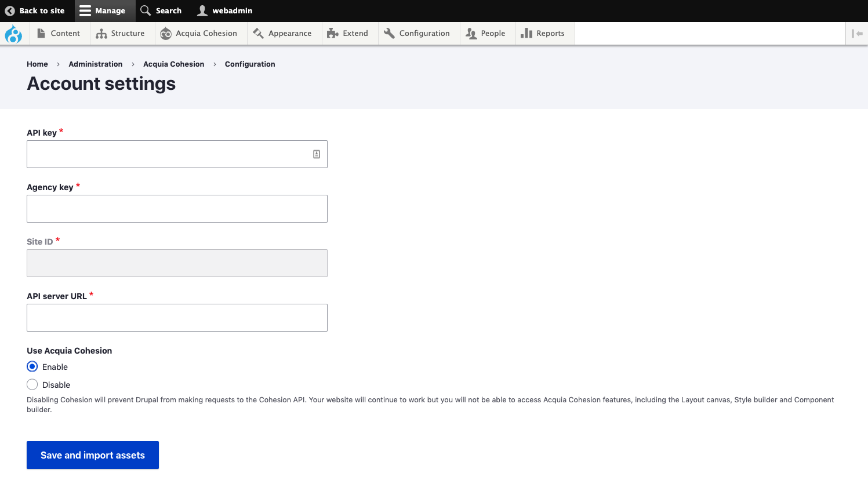Select the Enable radio button
Image resolution: width=868 pixels, height=491 pixels.
(32, 366)
